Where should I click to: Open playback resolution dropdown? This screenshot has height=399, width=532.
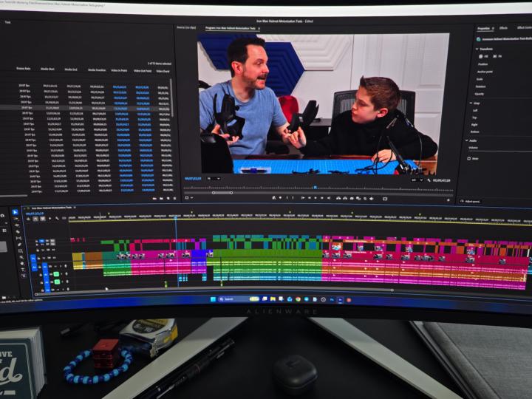417,180
